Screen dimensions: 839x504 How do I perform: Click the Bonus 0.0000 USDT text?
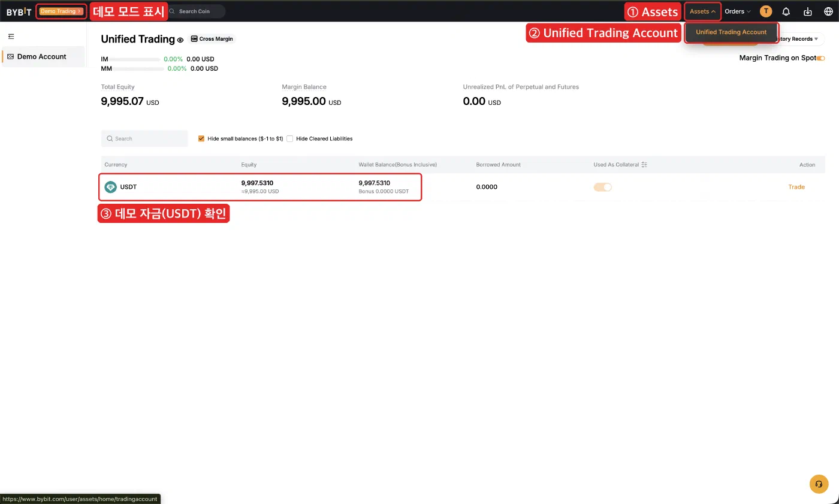(384, 192)
